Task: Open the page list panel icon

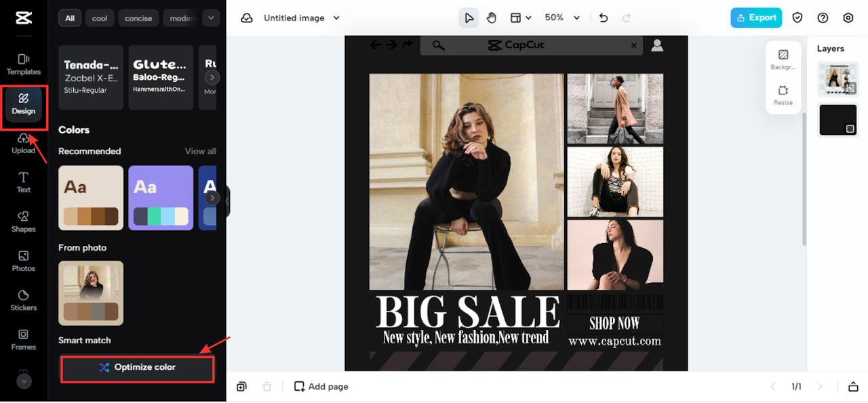Action: (x=853, y=387)
